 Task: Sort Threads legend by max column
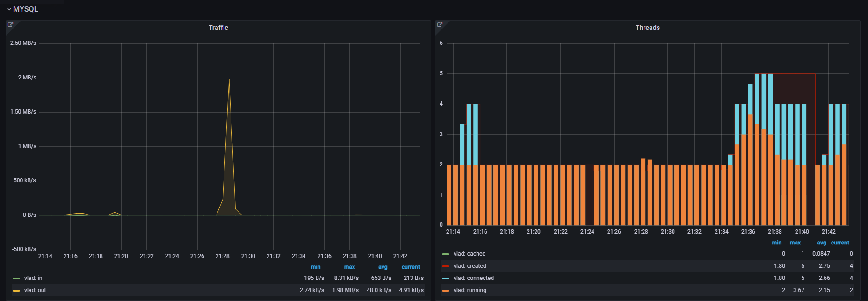[795, 243]
